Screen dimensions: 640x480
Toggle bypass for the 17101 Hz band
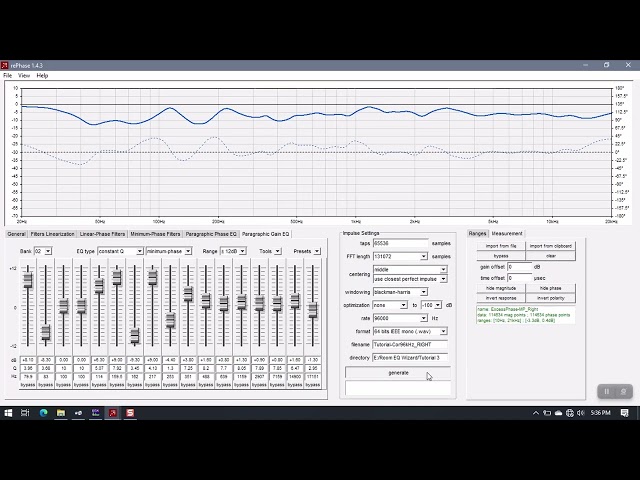click(313, 385)
